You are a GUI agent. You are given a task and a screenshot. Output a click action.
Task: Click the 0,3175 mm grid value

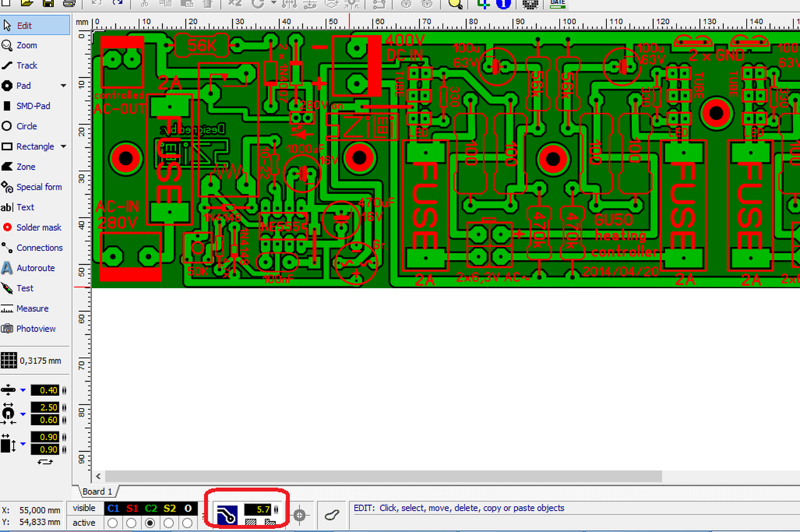click(x=41, y=361)
